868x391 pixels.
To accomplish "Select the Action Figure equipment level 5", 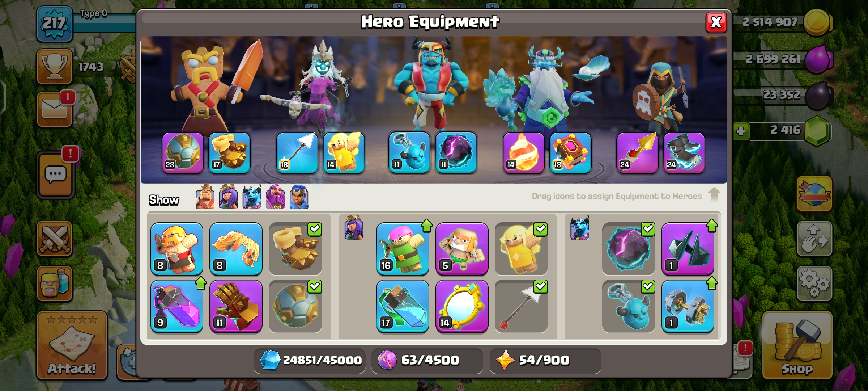I will (x=462, y=249).
